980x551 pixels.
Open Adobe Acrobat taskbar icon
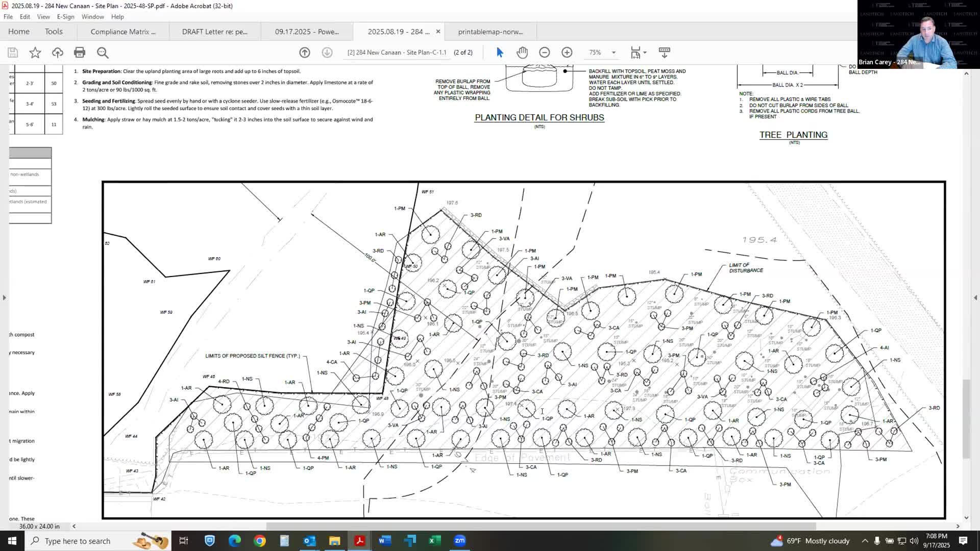[x=360, y=541]
